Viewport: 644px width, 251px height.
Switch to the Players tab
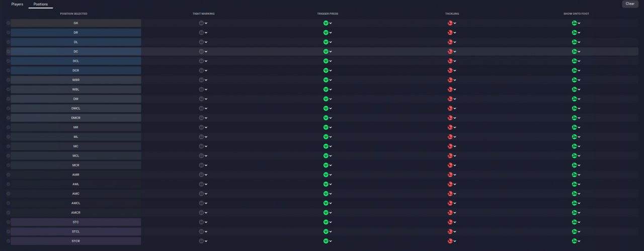[17, 4]
